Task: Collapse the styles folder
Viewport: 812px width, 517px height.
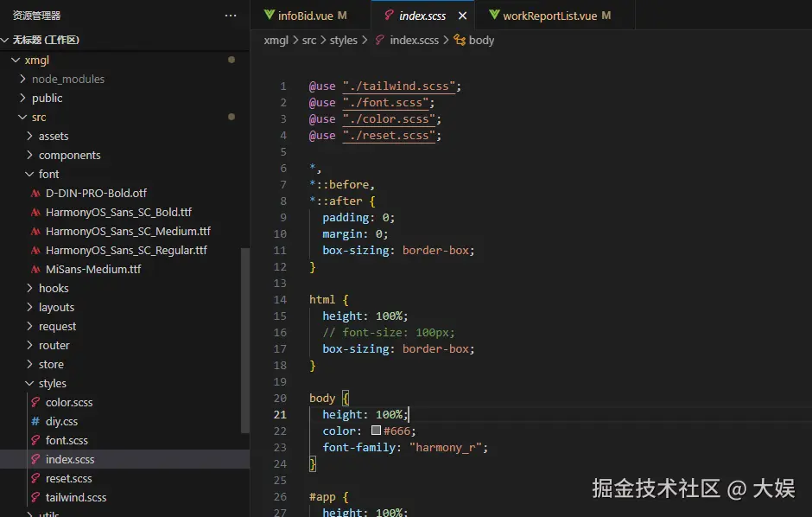Action: pyautogui.click(x=29, y=383)
